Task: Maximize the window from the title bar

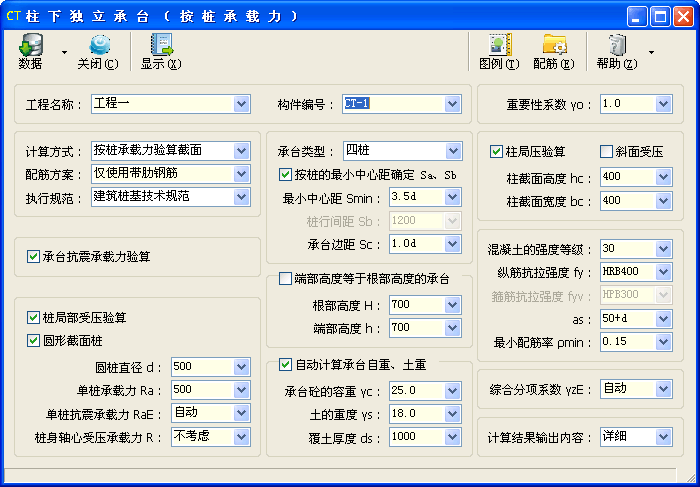Action: coord(660,16)
